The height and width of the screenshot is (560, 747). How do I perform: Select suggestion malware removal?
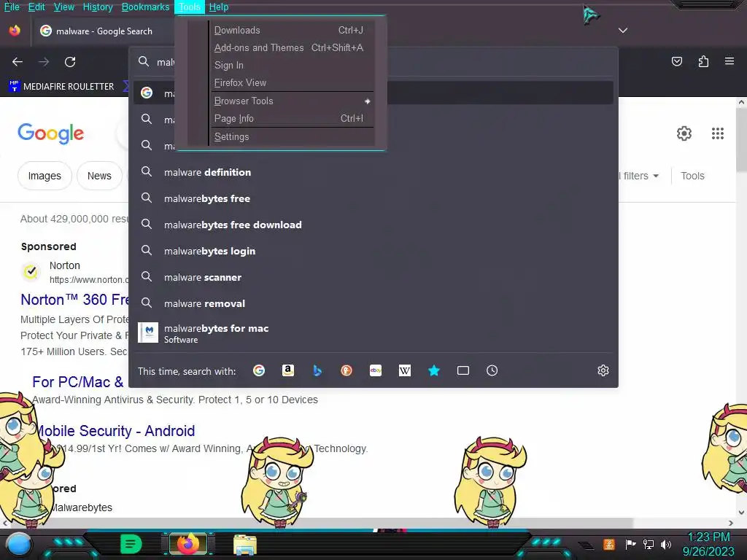(373, 303)
